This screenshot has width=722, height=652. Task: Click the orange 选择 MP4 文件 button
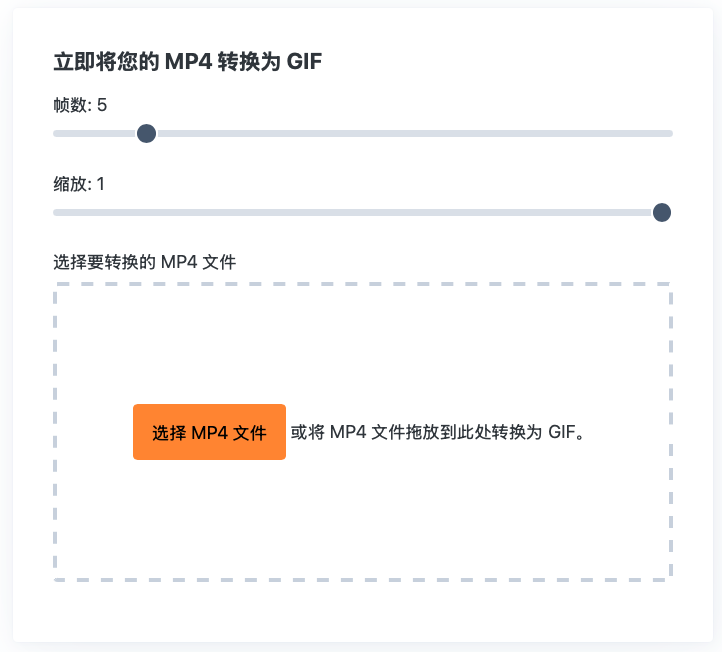click(209, 432)
